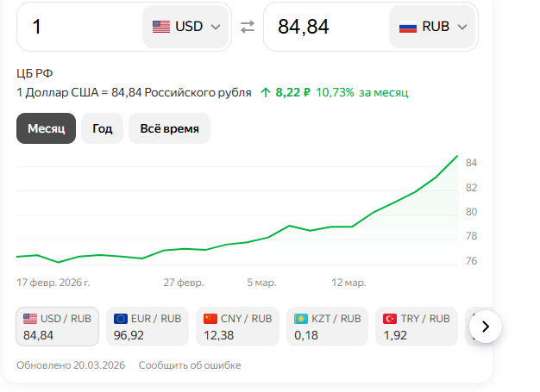Image resolution: width=540 pixels, height=392 pixels.
Task: Switch chart to the Год period
Action: [x=103, y=128]
